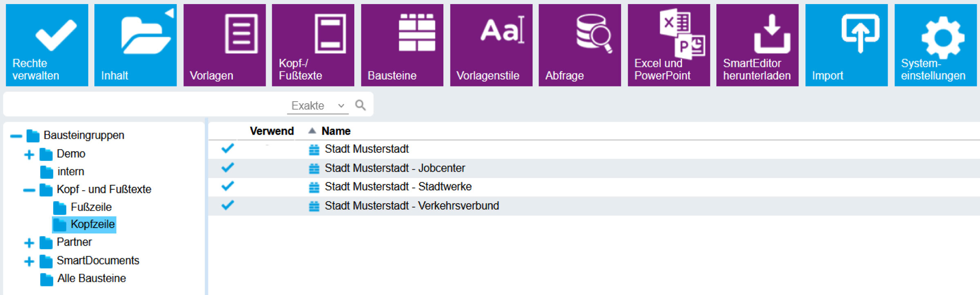Open the Kopf-/Fußtexte tile
This screenshot has width=980, height=295.
pyautogui.click(x=313, y=45)
